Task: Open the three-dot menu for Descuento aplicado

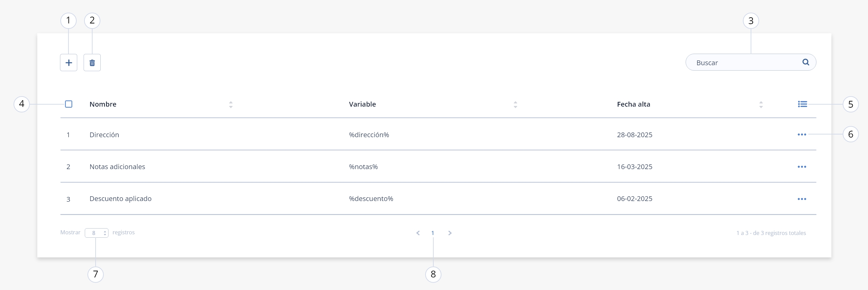Action: click(x=802, y=199)
